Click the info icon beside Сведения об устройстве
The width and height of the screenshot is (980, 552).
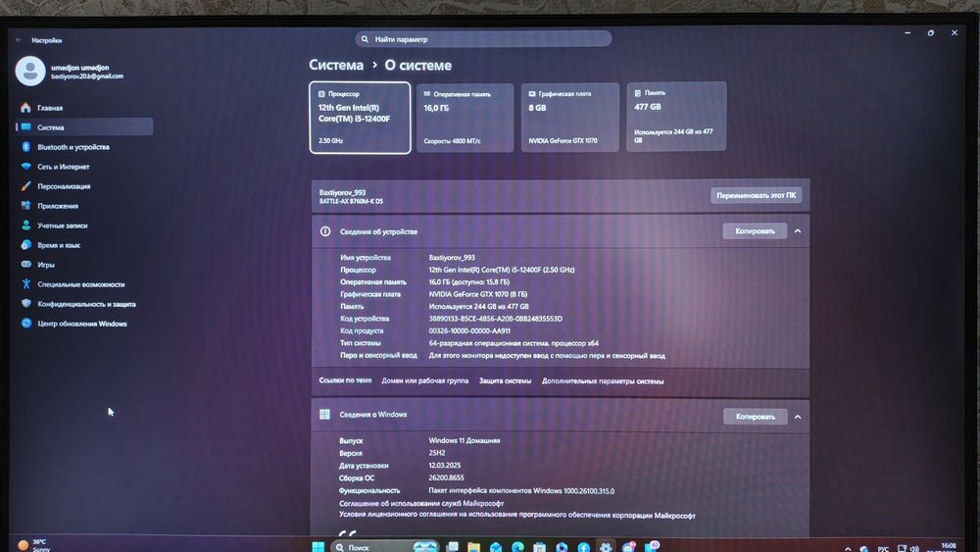tap(325, 231)
